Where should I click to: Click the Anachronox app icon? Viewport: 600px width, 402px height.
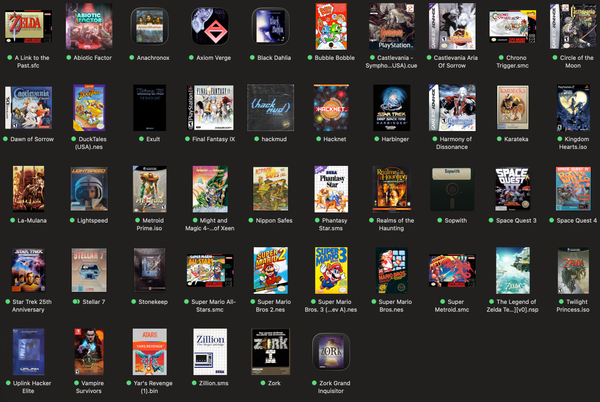(149, 26)
